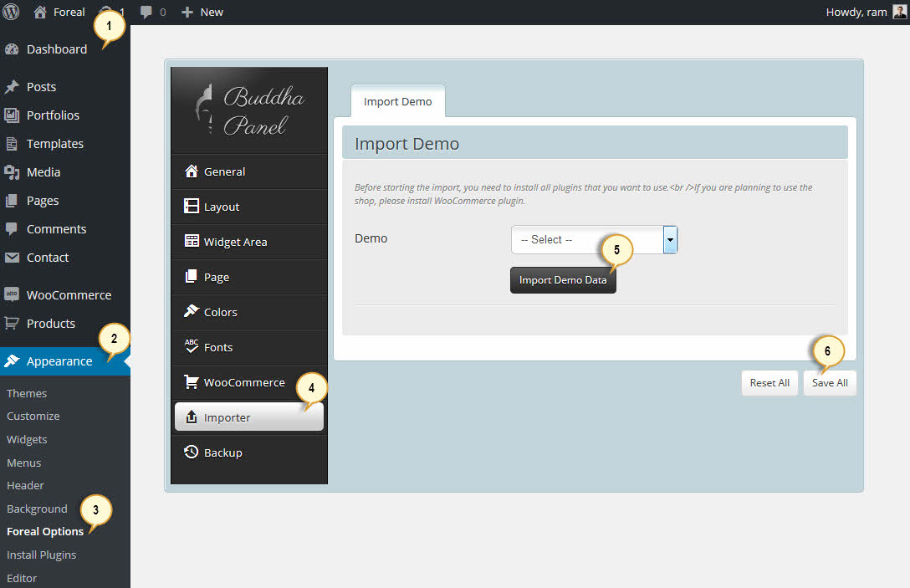Open the Widget Area section label
This screenshot has height=588, width=910.
point(235,242)
